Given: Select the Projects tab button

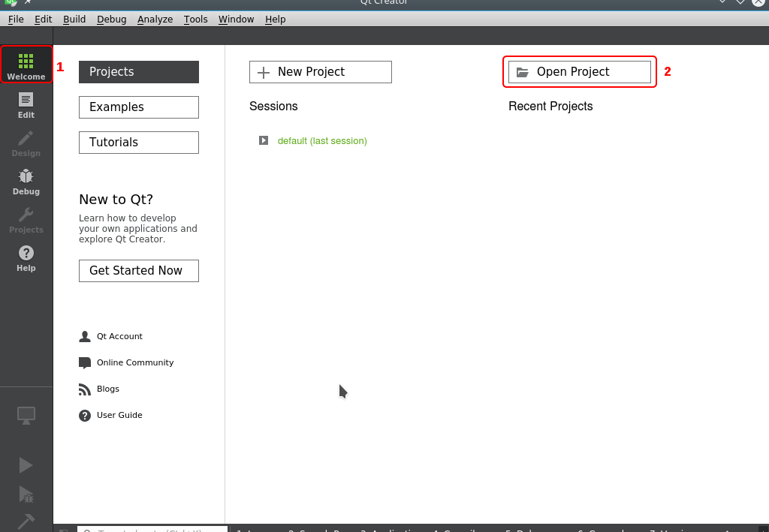Looking at the screenshot, I should tap(139, 72).
